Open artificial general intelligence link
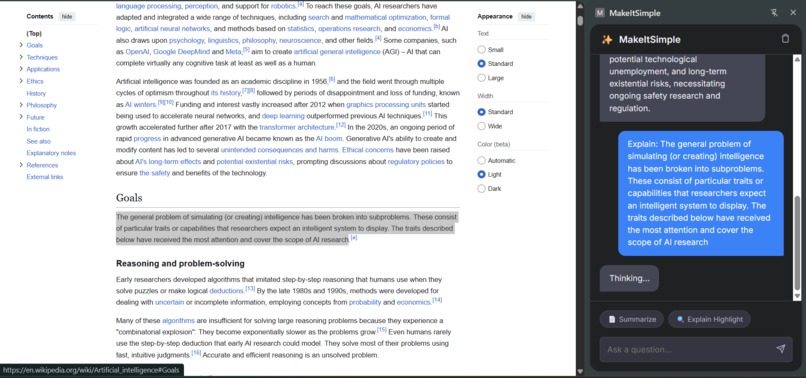This screenshot has width=806, height=378. (337, 52)
